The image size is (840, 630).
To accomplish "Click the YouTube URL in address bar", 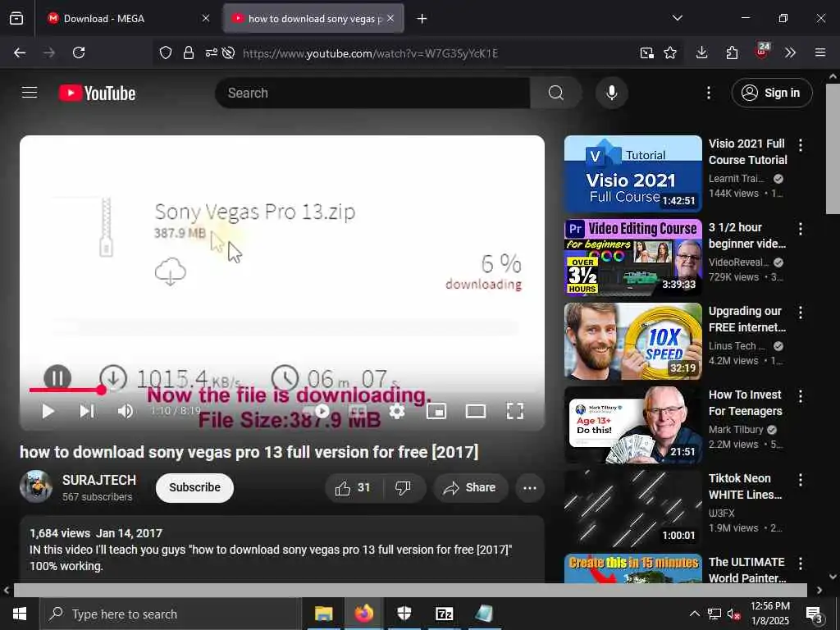I will click(x=370, y=53).
